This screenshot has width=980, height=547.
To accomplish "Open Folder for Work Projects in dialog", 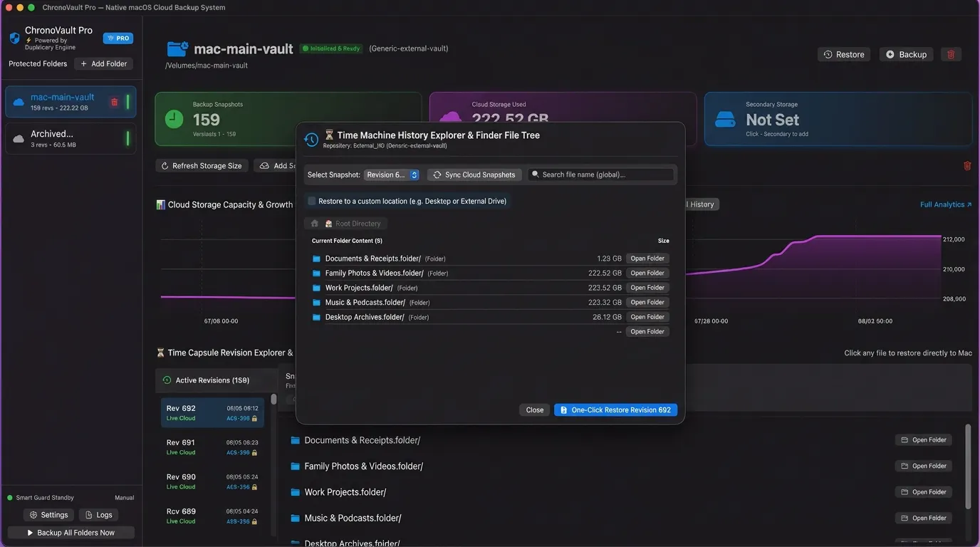I will pyautogui.click(x=647, y=288).
